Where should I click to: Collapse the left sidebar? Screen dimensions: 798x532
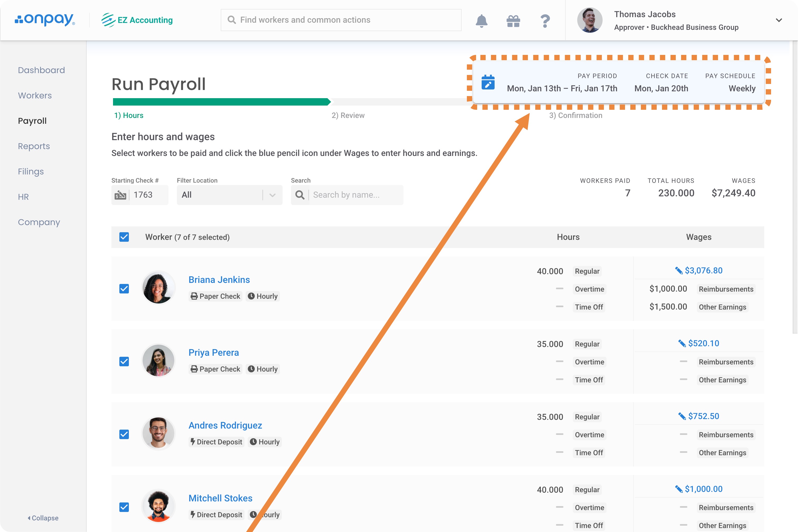(43, 518)
